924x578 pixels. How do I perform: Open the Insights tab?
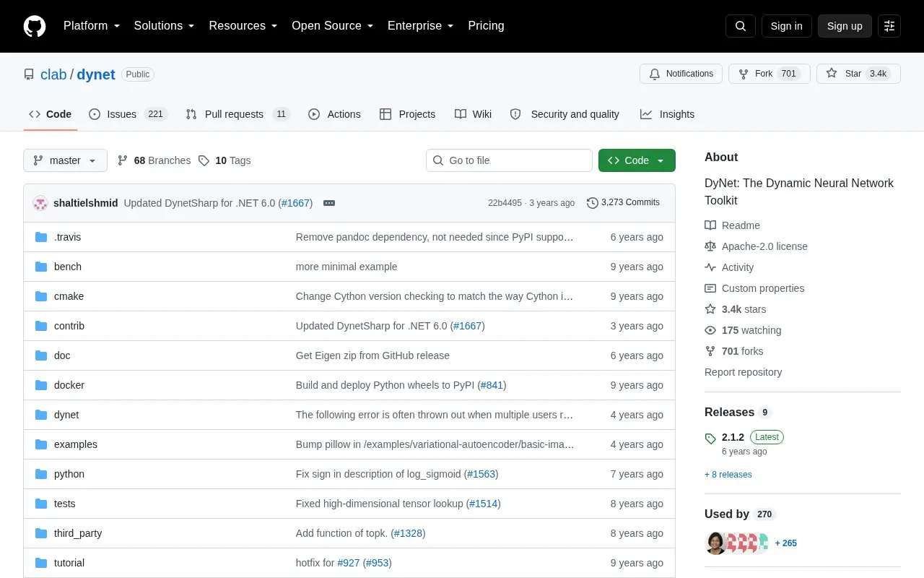click(x=667, y=114)
